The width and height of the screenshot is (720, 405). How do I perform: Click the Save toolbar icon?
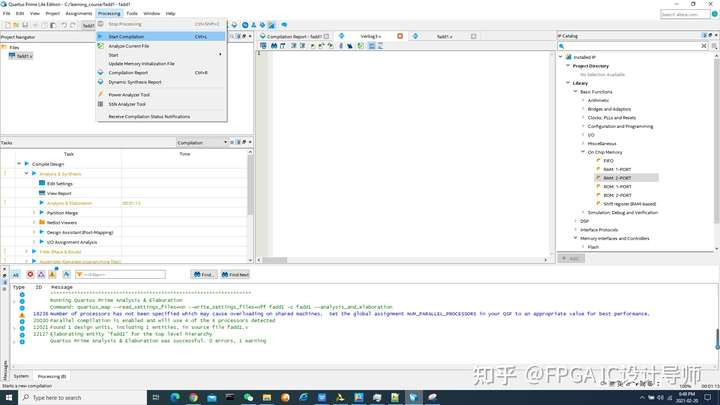25,25
